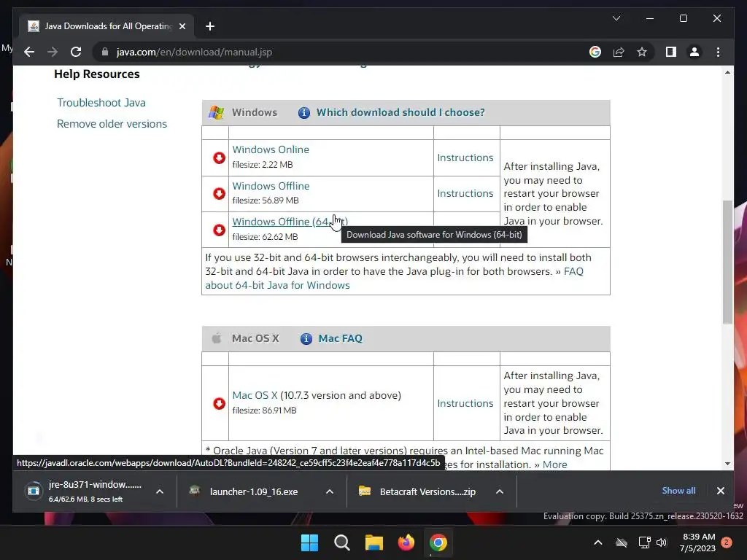747x560 pixels.
Task: Open the Mac FAQ link
Action: pos(340,338)
